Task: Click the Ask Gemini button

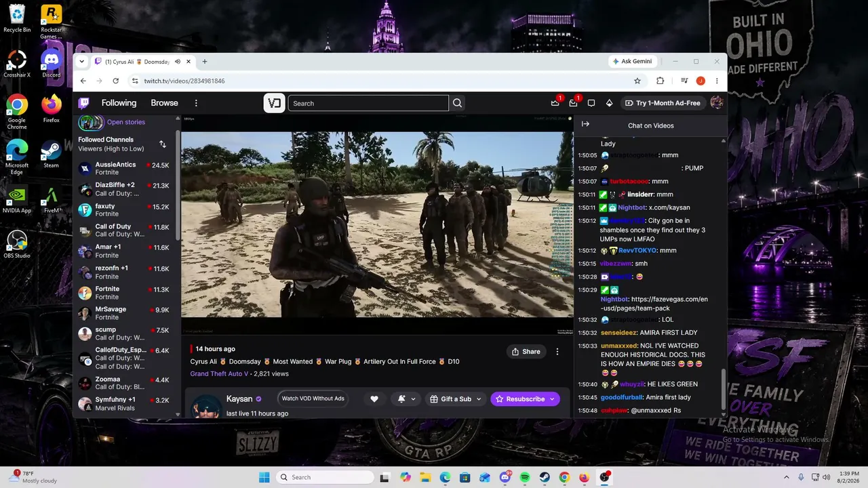Action: (632, 62)
